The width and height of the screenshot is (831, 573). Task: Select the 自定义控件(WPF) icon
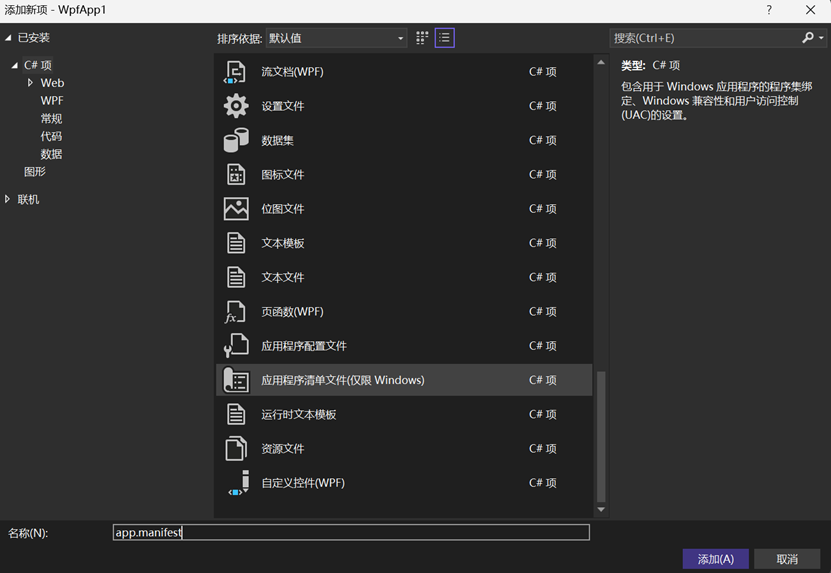click(235, 483)
